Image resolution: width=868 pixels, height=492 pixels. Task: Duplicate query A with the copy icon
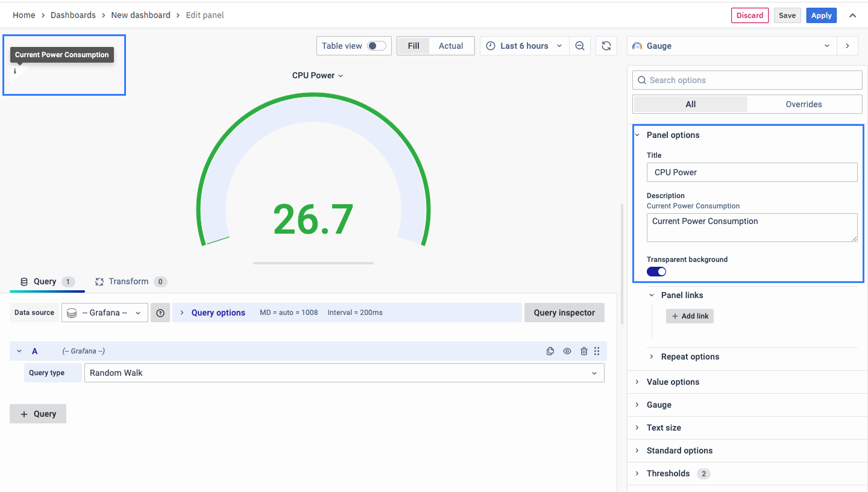pos(550,351)
